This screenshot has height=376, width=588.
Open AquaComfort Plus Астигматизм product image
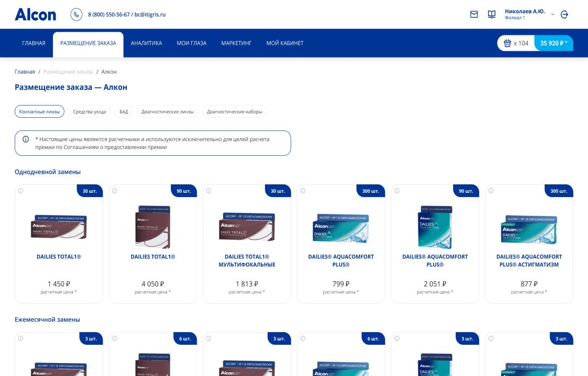(529, 229)
